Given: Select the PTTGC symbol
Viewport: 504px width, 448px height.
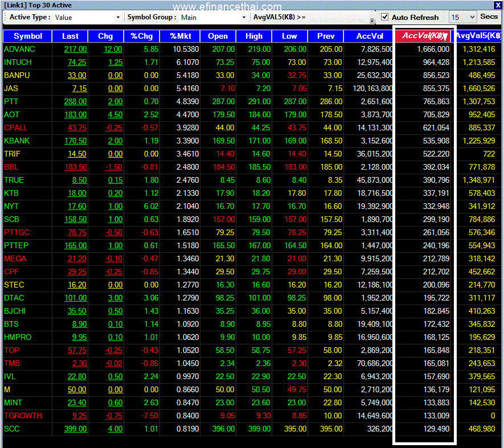Looking at the screenshot, I should click(17, 232).
